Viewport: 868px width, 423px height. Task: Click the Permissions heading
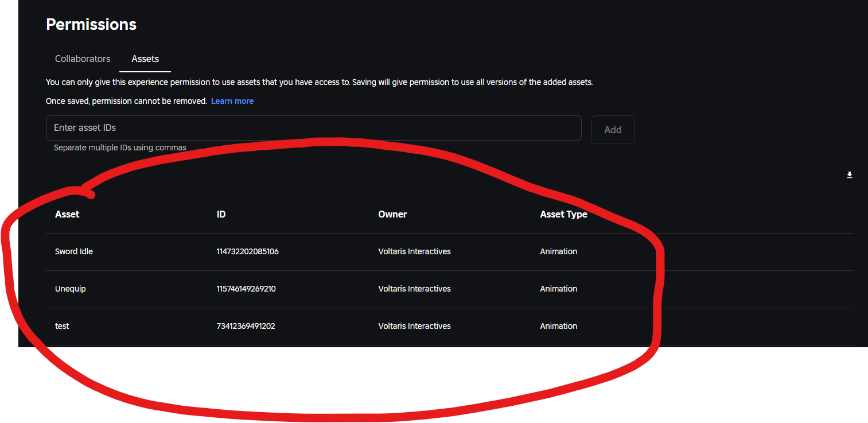[x=91, y=24]
